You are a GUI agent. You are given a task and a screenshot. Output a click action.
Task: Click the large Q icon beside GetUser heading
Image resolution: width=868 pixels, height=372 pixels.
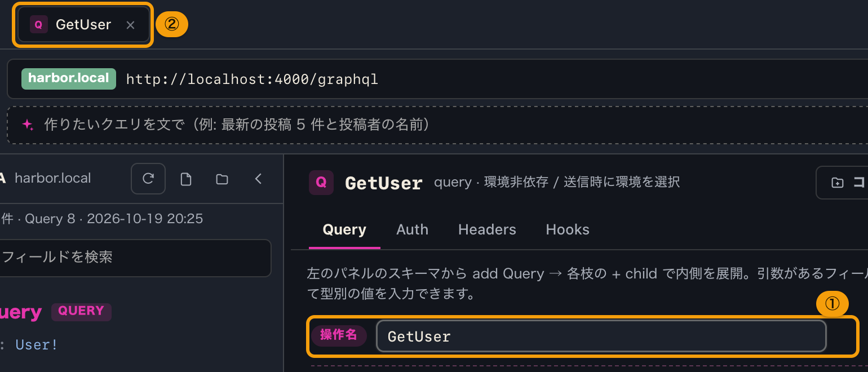[x=321, y=183]
